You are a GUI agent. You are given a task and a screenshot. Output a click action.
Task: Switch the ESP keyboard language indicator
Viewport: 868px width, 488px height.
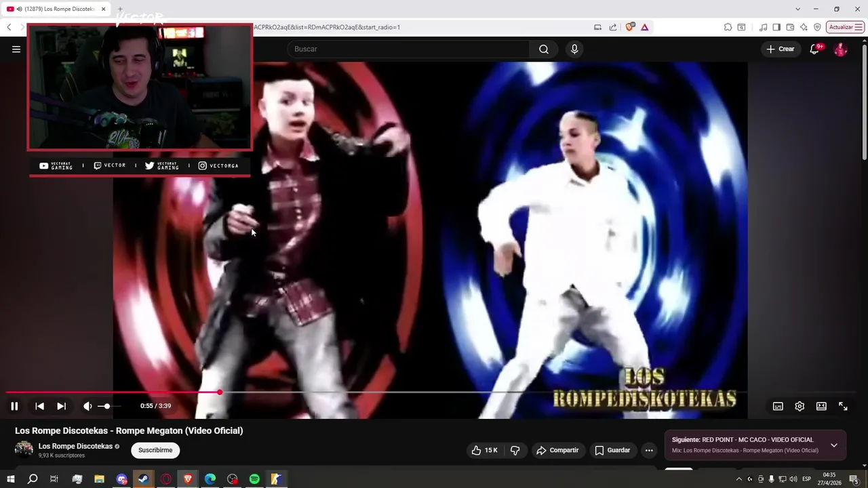[x=807, y=479]
